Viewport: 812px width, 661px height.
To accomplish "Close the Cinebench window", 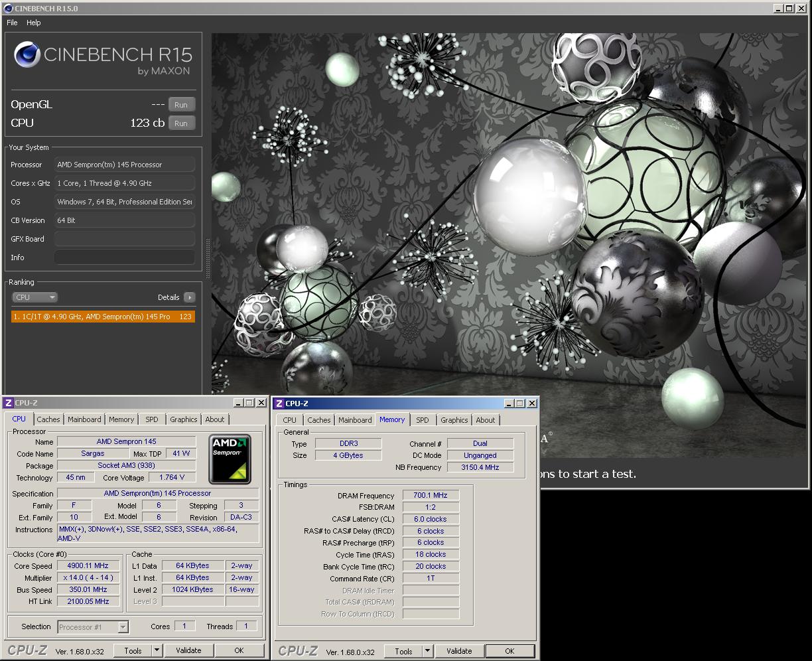I will click(801, 8).
